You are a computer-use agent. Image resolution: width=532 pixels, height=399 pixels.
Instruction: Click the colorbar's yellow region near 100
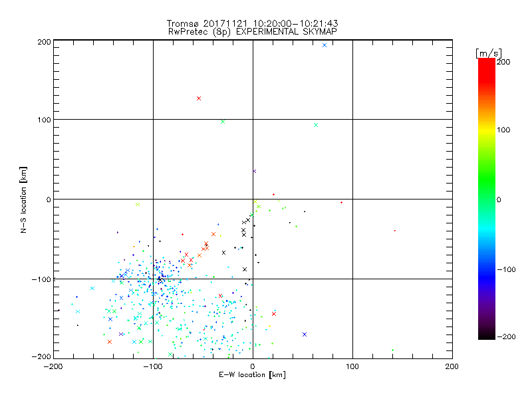[x=487, y=130]
